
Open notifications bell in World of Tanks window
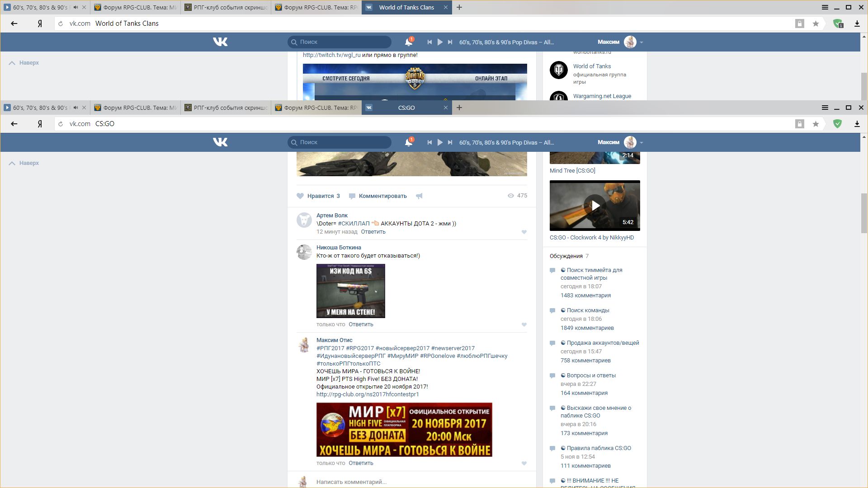(409, 42)
